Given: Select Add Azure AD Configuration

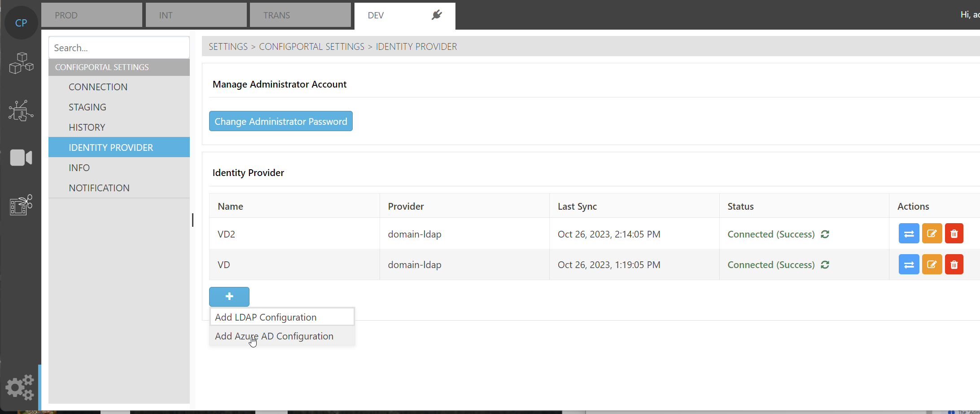Looking at the screenshot, I should pyautogui.click(x=274, y=336).
